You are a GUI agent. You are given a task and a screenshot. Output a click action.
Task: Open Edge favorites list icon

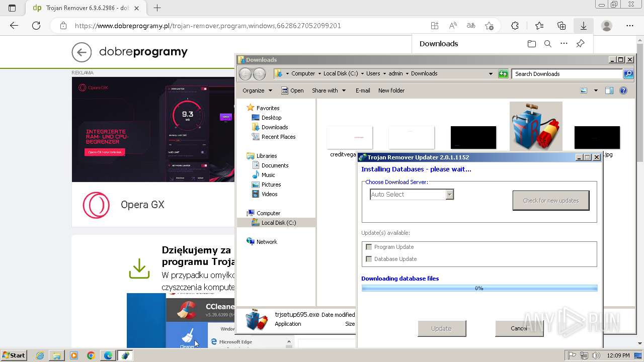point(539,26)
